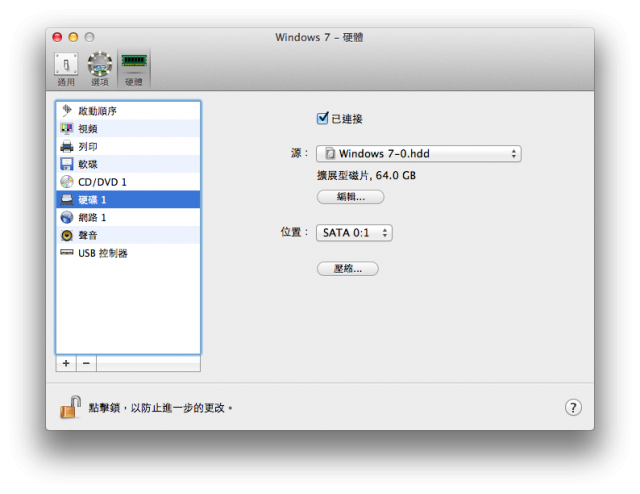This screenshot has height=494, width=640.
Task: Switch to the 硬體 (Hardware) tab
Action: tap(134, 69)
